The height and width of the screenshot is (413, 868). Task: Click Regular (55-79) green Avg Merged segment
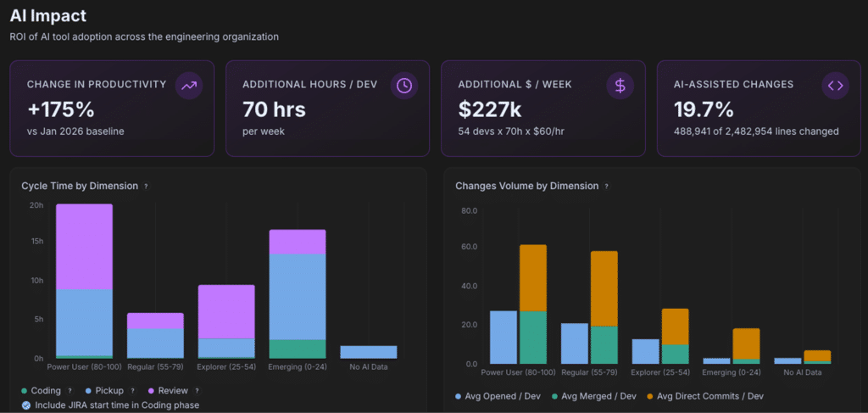tap(604, 345)
